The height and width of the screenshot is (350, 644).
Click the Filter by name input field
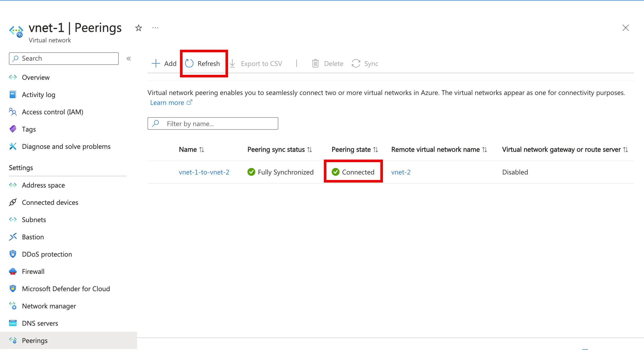(x=212, y=124)
